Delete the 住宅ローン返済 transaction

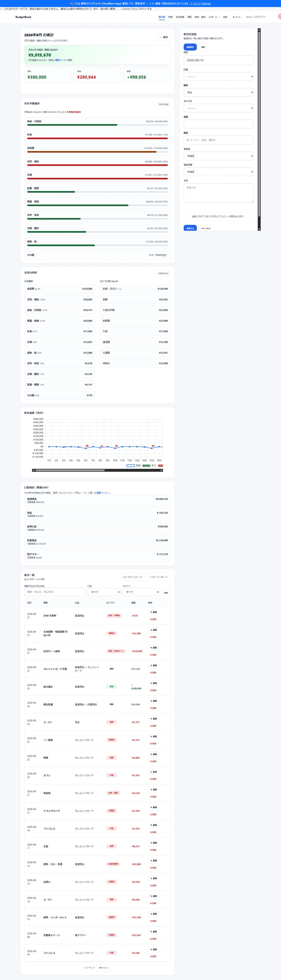pos(153,655)
